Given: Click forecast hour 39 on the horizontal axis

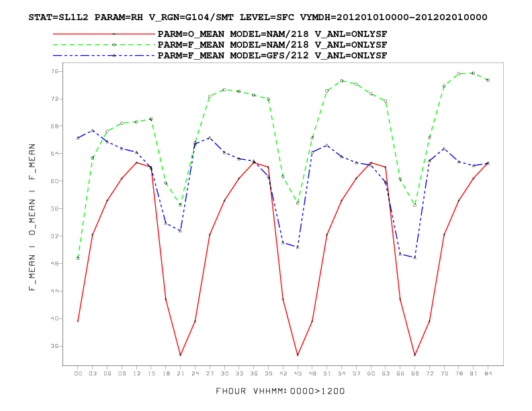Looking at the screenshot, I should pyautogui.click(x=269, y=373).
